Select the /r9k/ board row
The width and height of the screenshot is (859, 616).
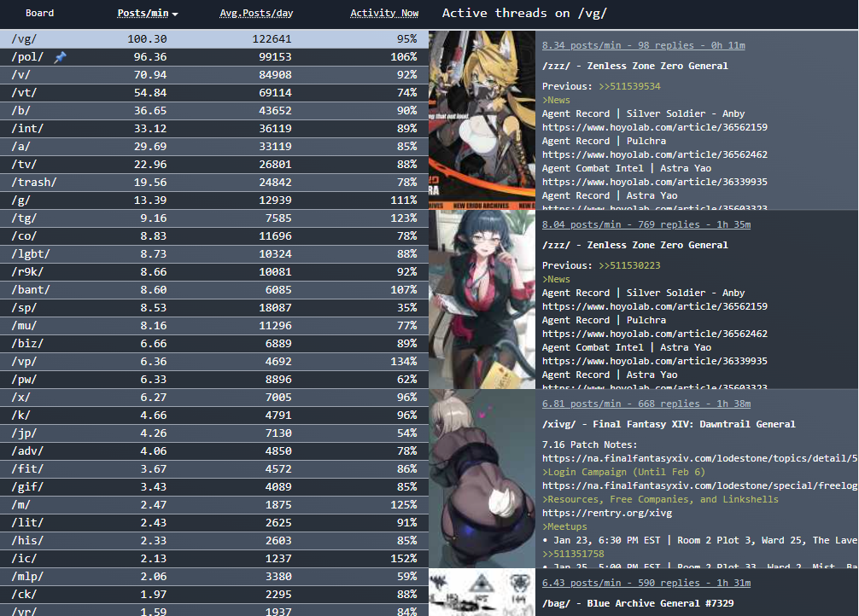click(x=214, y=271)
